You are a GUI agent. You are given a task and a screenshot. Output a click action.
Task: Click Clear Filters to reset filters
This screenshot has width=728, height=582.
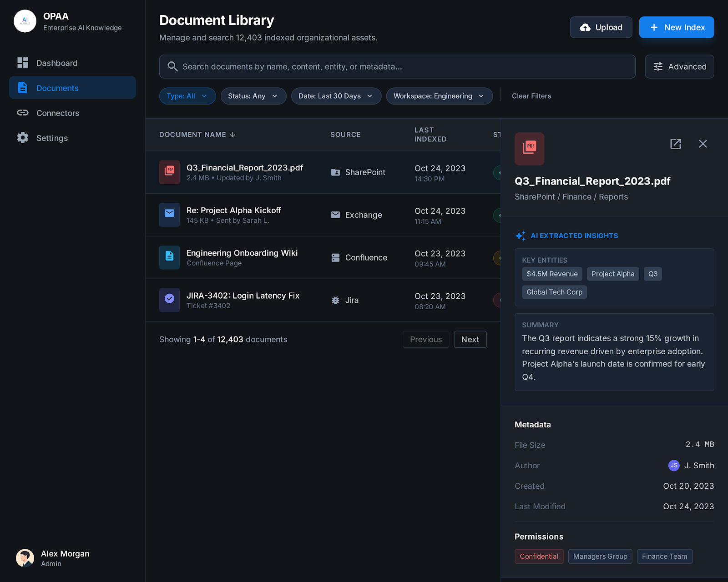point(531,96)
